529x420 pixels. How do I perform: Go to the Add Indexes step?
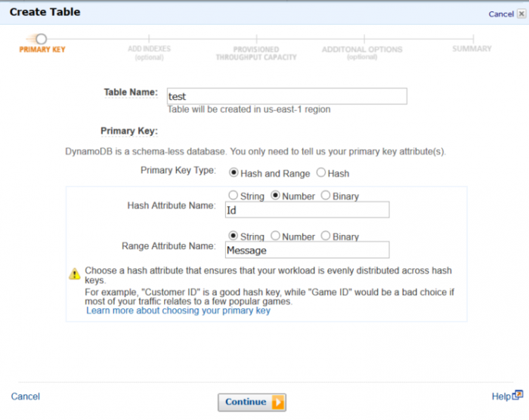(x=149, y=53)
